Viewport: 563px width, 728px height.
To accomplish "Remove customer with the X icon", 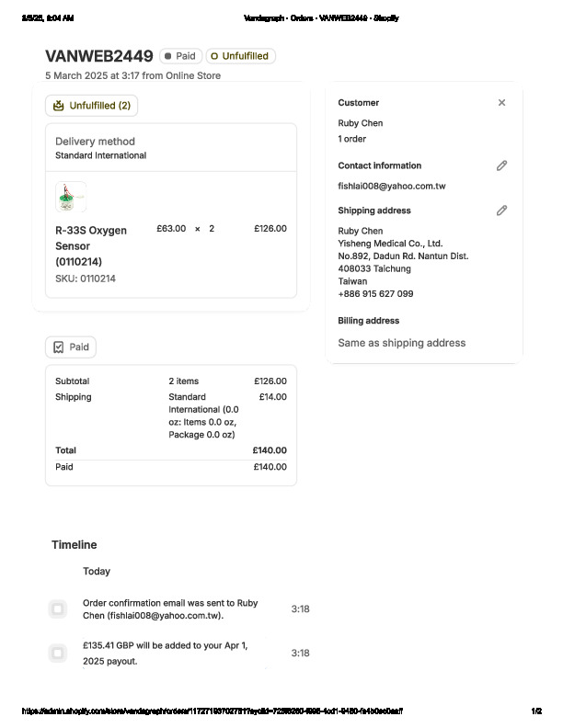I will [x=501, y=103].
